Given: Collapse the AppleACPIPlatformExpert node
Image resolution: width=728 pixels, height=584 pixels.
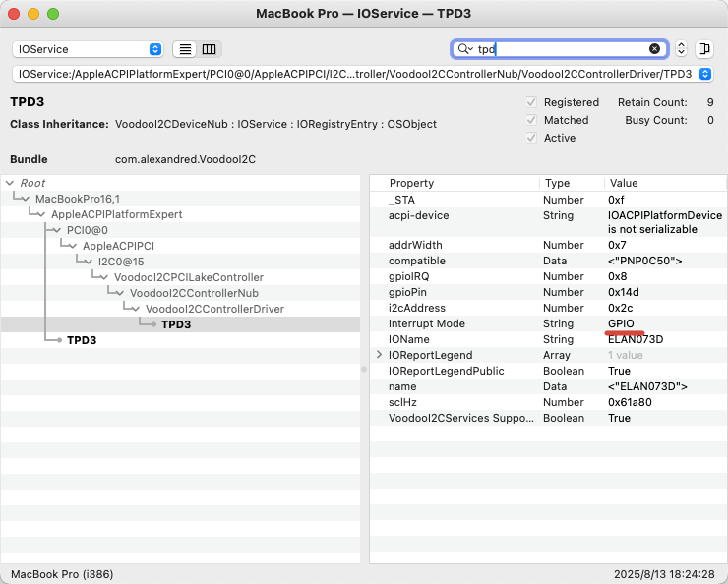Looking at the screenshot, I should [41, 214].
